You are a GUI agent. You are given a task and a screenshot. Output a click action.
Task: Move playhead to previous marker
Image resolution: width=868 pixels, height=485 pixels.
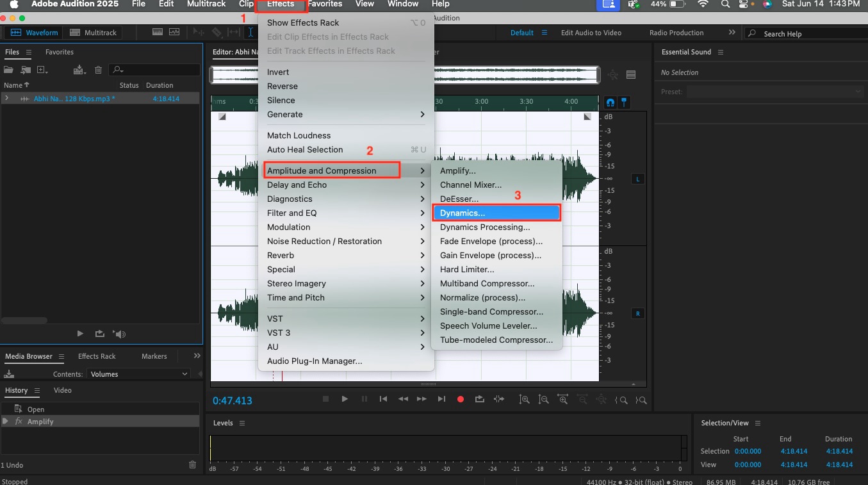click(x=383, y=399)
